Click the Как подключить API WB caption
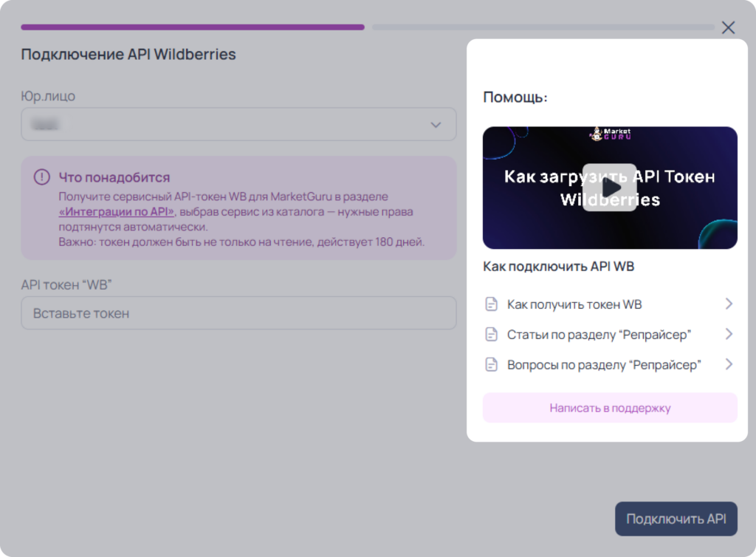Viewport: 756px width, 557px height. pos(558,266)
